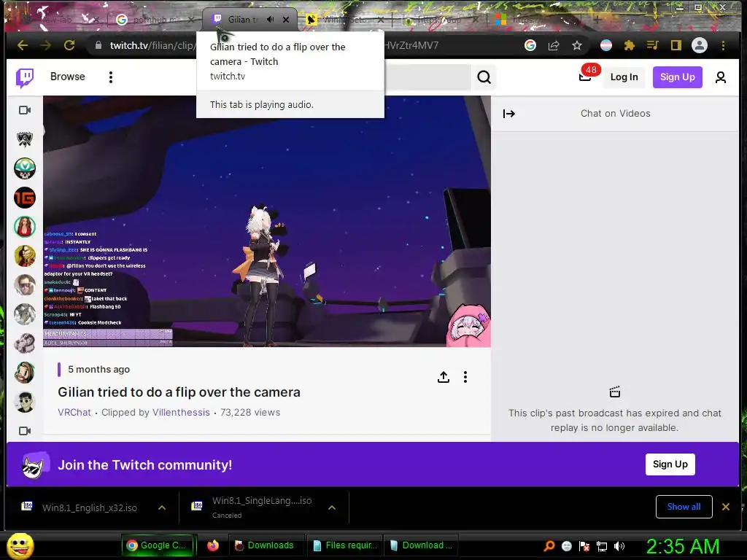Open the grey monkey channel avatar
747x560 pixels.
pos(25,344)
